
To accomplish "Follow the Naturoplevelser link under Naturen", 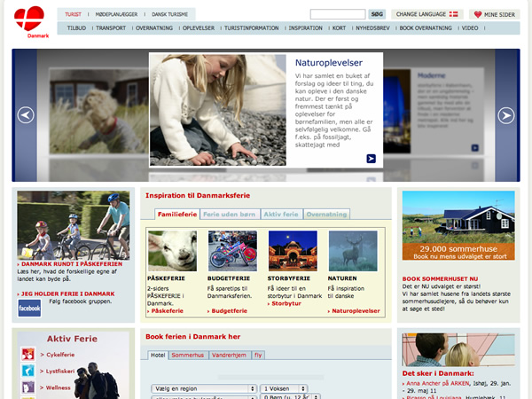I will [356, 311].
